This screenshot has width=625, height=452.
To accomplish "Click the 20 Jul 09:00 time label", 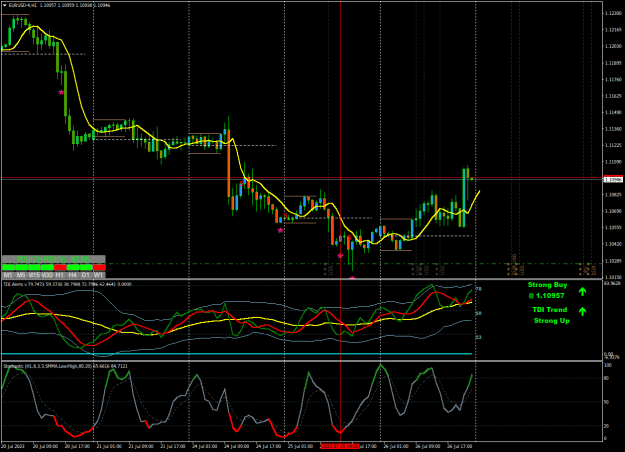I will click(x=45, y=446).
